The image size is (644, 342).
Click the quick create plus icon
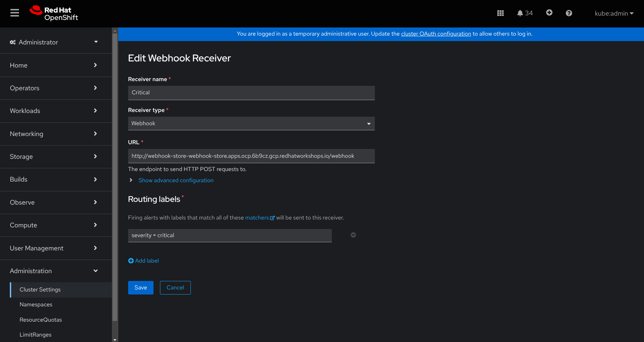pyautogui.click(x=549, y=13)
